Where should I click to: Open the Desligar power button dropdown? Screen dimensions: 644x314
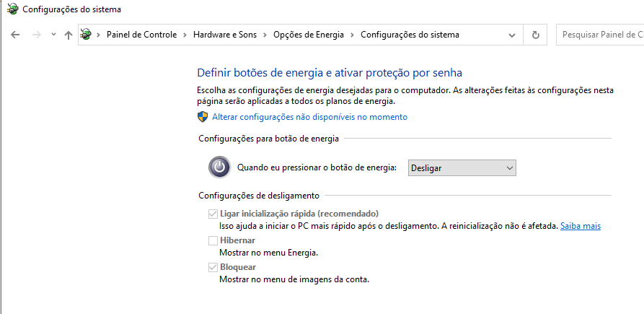pyautogui.click(x=462, y=168)
